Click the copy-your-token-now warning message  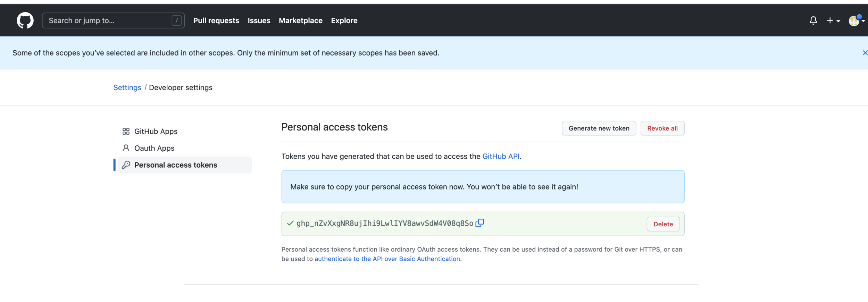tap(483, 187)
